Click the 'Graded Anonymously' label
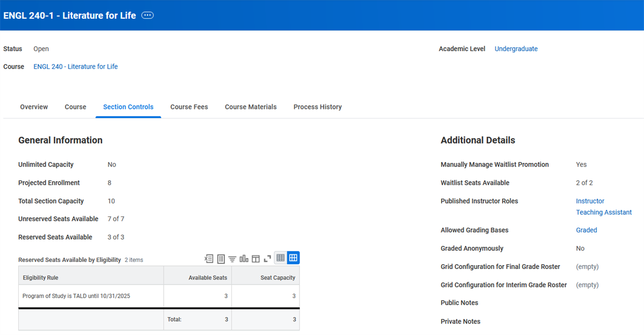This screenshot has width=644, height=335. coord(472,248)
